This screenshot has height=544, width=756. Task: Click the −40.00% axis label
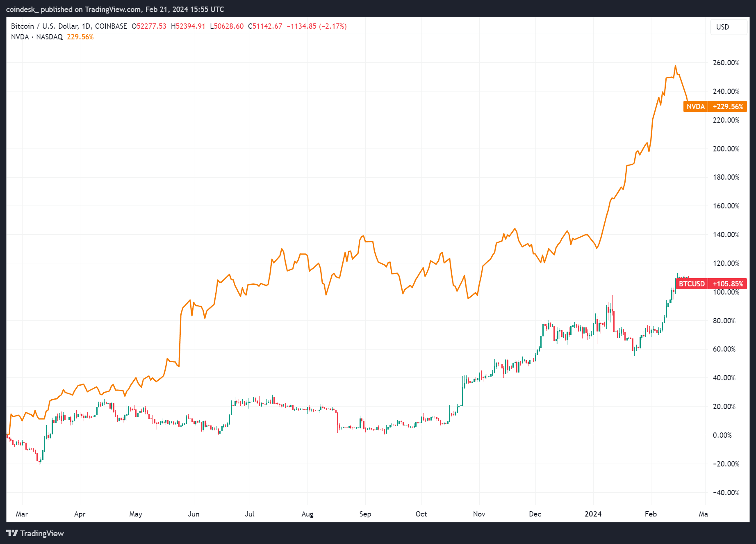coord(726,493)
